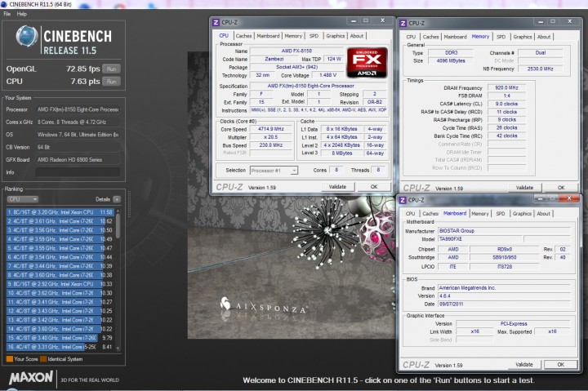Click the AIXSPONZA logo in render view
Viewport: 588px width, 391px height.
coord(263,306)
